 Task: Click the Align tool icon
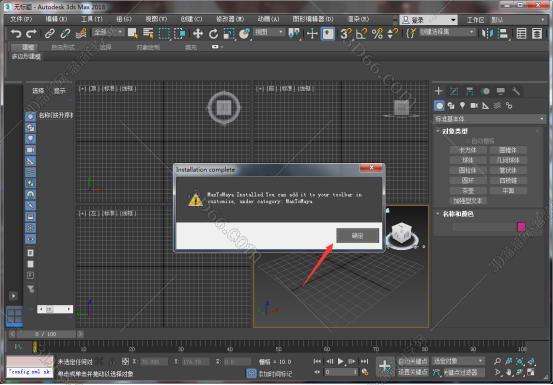(x=504, y=33)
